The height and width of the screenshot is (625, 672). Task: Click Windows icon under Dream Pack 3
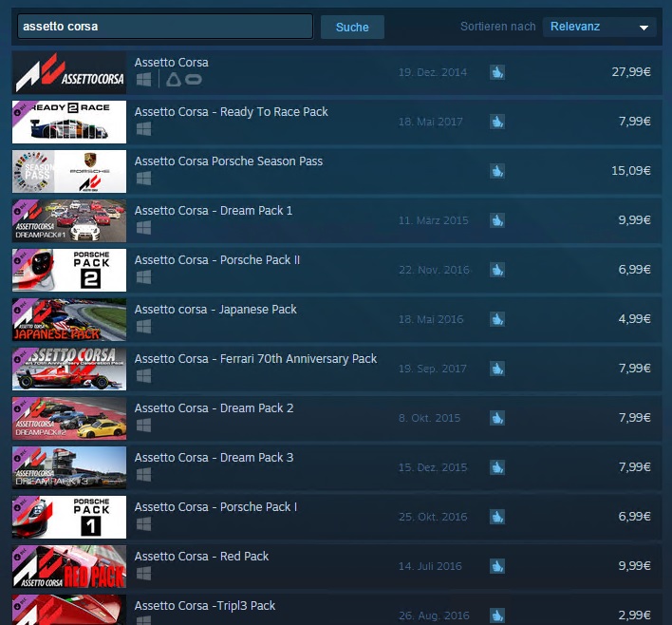143,474
